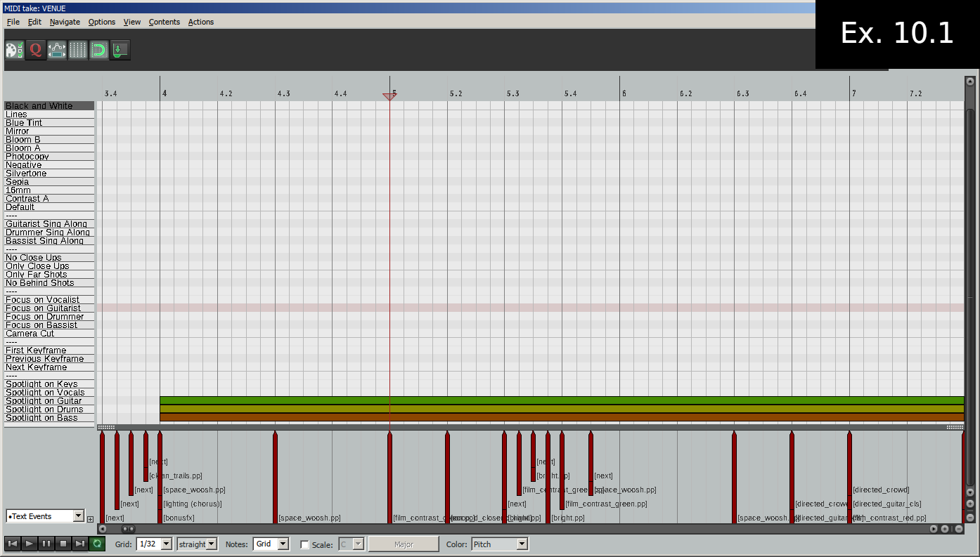Select the green Spotlight on Guitar note
Image resolution: width=980 pixels, height=557 pixels.
(562, 400)
